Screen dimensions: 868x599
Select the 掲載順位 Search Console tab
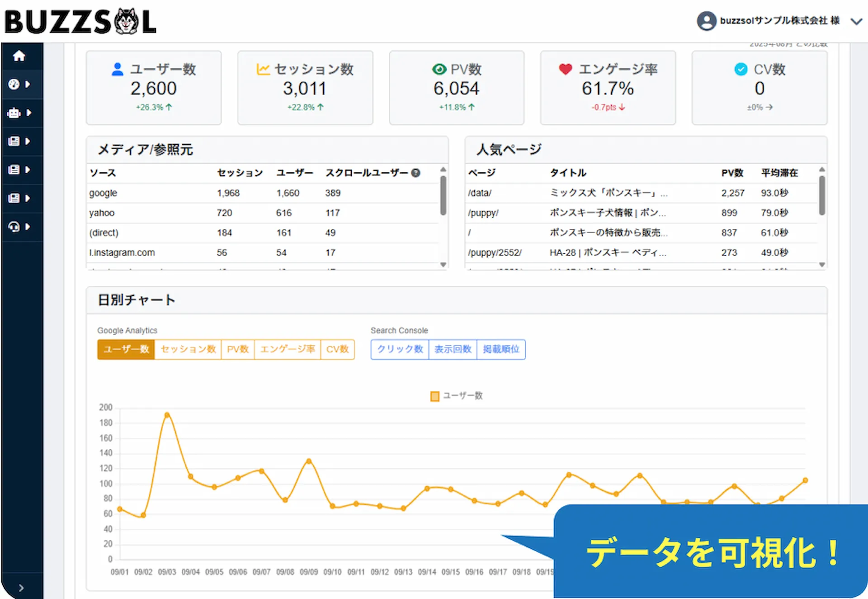(501, 349)
